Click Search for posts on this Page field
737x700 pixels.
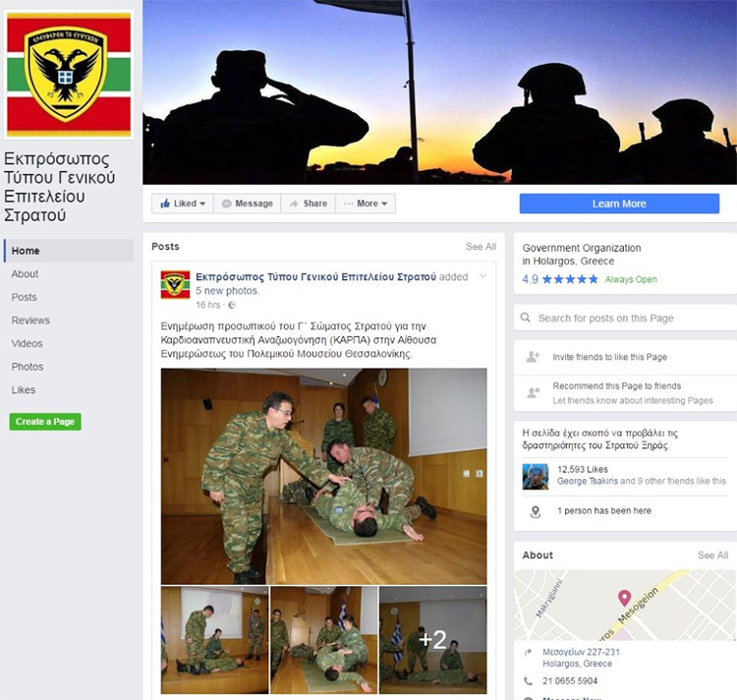[625, 318]
